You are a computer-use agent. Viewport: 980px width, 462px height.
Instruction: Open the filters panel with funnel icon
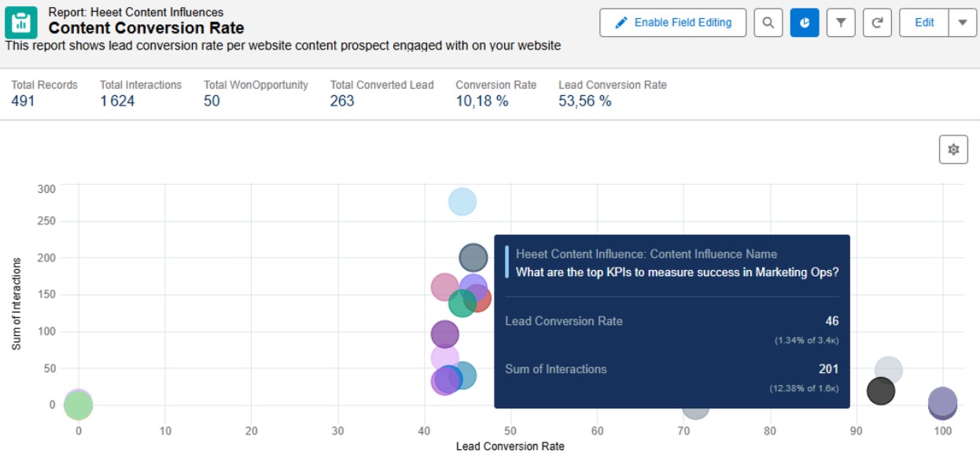841,23
